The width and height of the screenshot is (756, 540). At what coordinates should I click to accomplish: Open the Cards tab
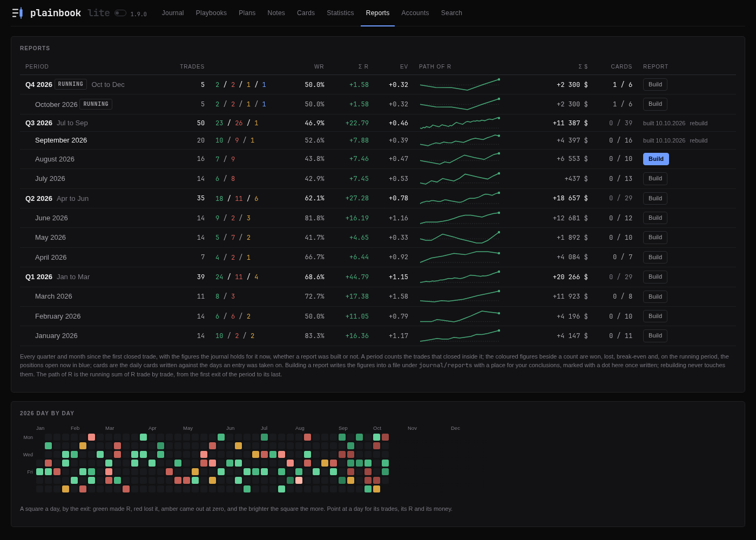[x=306, y=13]
